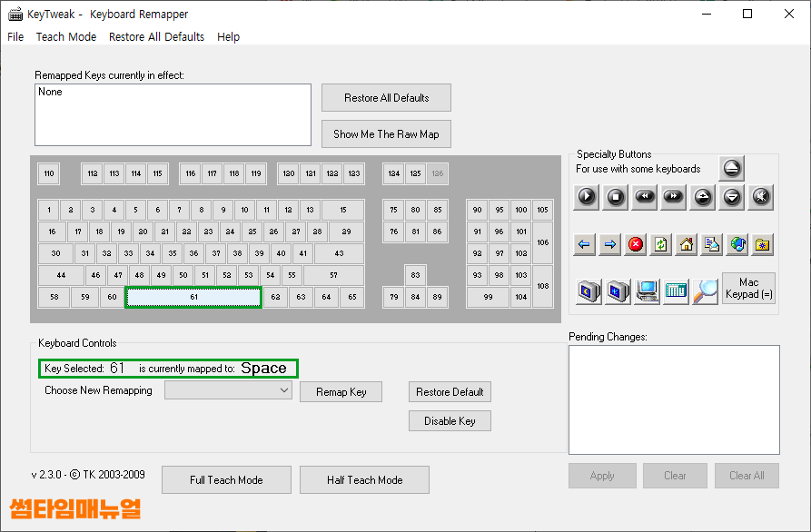The width and height of the screenshot is (811, 532).
Task: Click the Mute speaker specialty button
Action: tap(761, 197)
